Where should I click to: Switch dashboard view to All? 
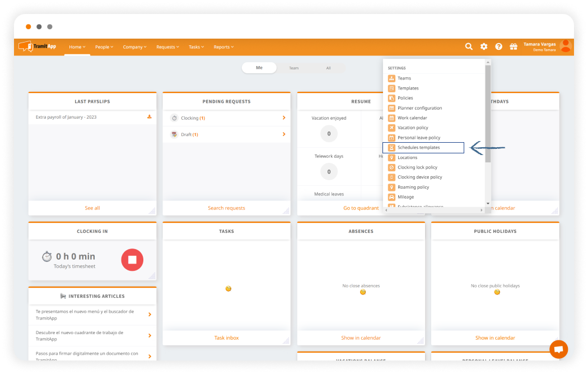tap(328, 67)
